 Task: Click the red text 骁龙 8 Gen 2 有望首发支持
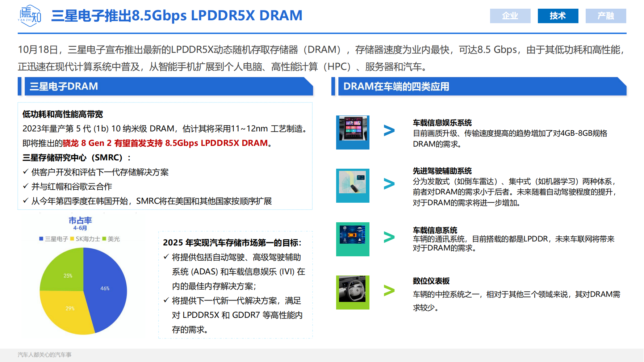tap(113, 143)
